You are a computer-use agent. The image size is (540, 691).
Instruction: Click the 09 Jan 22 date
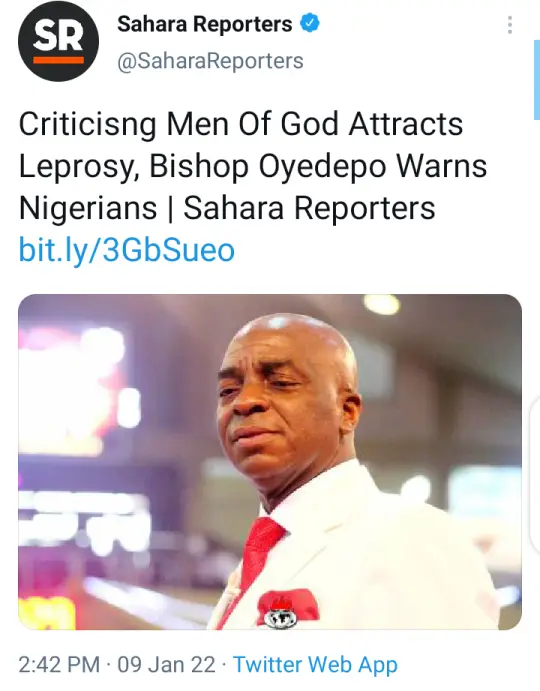point(167,665)
